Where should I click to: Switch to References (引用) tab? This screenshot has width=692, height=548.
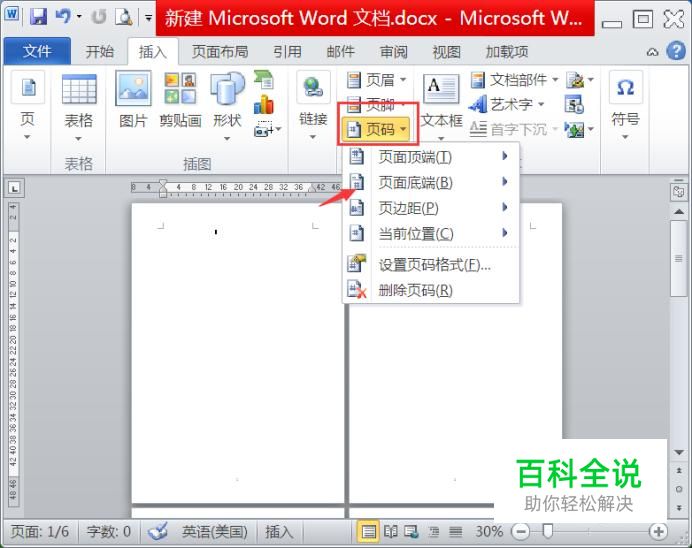pos(287,52)
